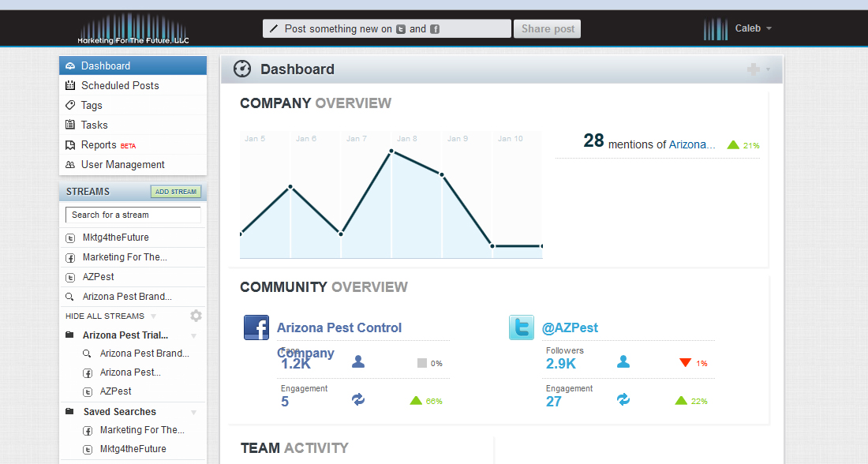Click the Facebook engagement retweet icon
Screen dimensions: 868x464
358,400
